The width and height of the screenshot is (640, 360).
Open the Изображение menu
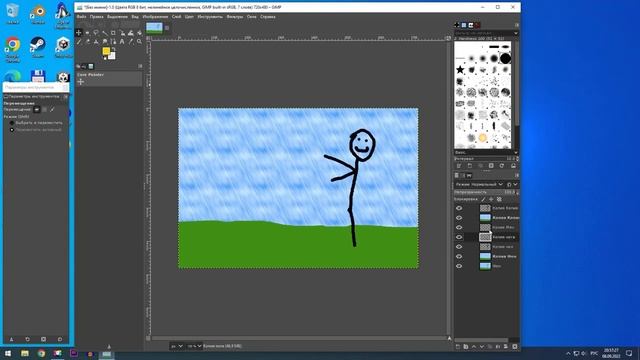tap(155, 17)
